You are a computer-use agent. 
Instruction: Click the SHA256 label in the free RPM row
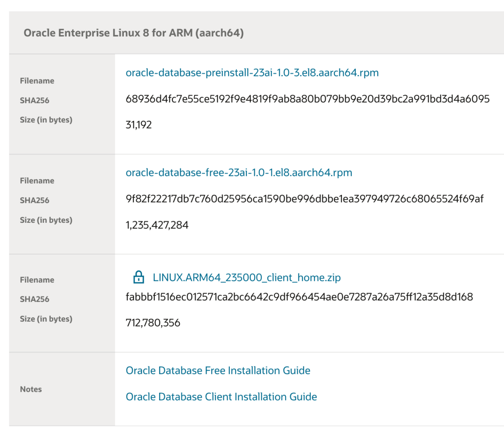click(34, 200)
